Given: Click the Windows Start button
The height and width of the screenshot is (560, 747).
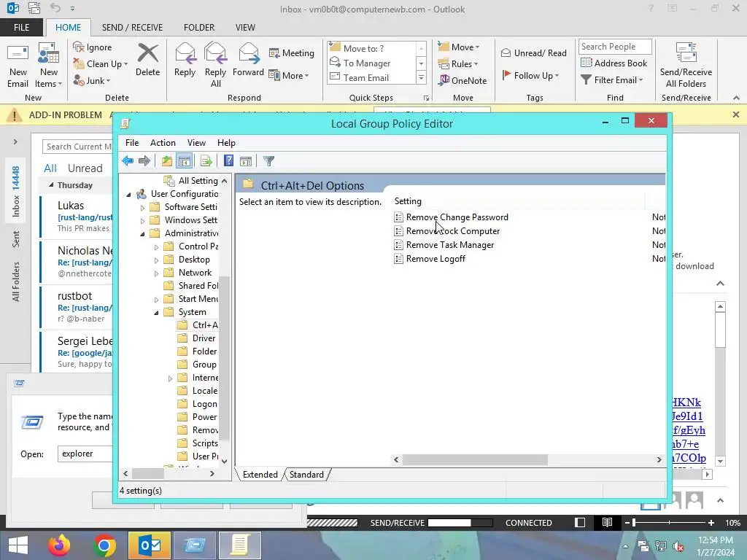Looking at the screenshot, I should (x=18, y=545).
